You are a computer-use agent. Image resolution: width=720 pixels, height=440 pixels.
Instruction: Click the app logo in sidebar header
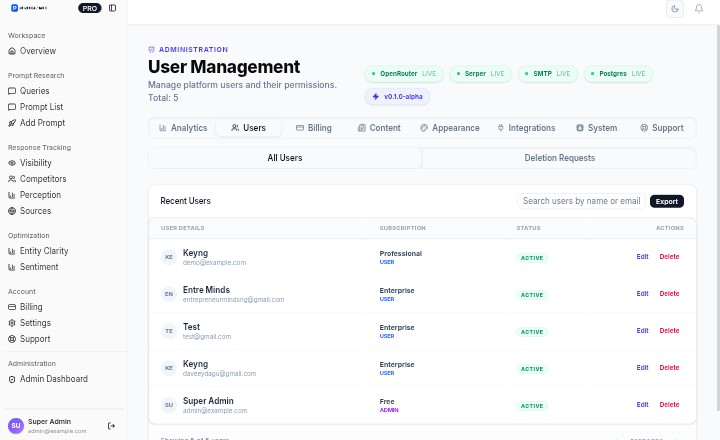click(x=29, y=8)
